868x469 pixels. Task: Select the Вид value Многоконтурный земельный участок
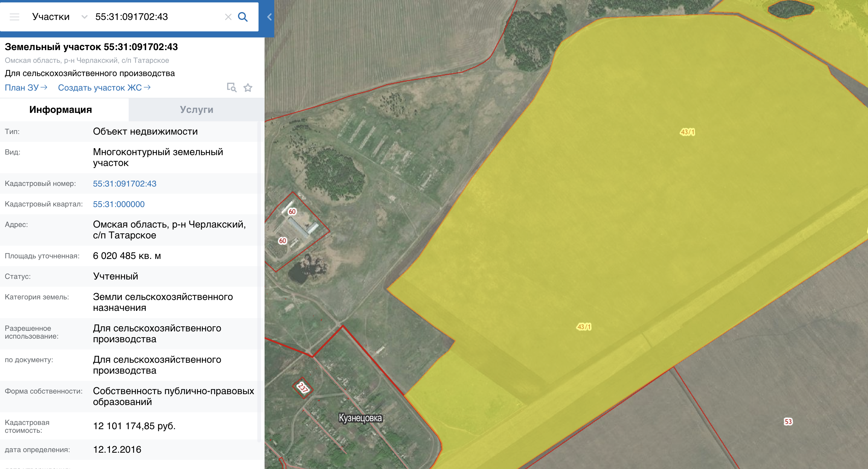(x=158, y=157)
